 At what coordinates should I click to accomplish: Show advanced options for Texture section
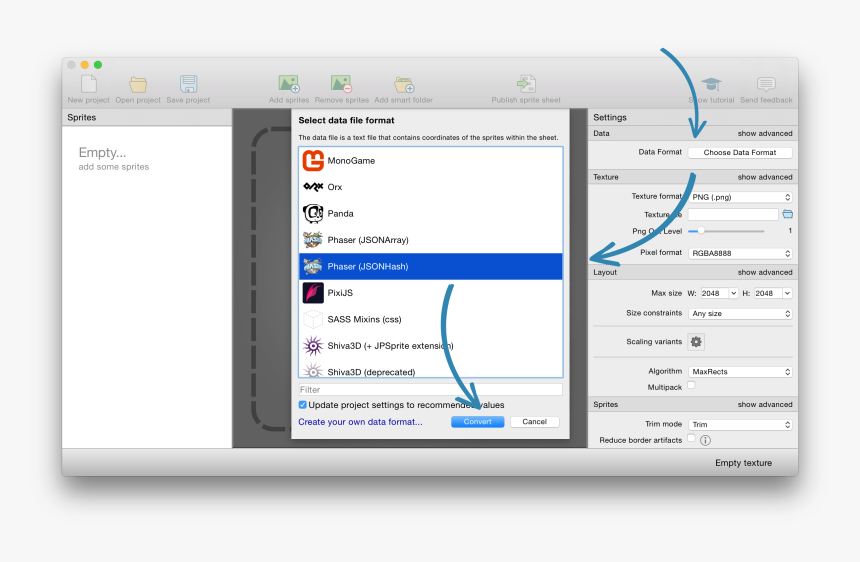point(765,177)
